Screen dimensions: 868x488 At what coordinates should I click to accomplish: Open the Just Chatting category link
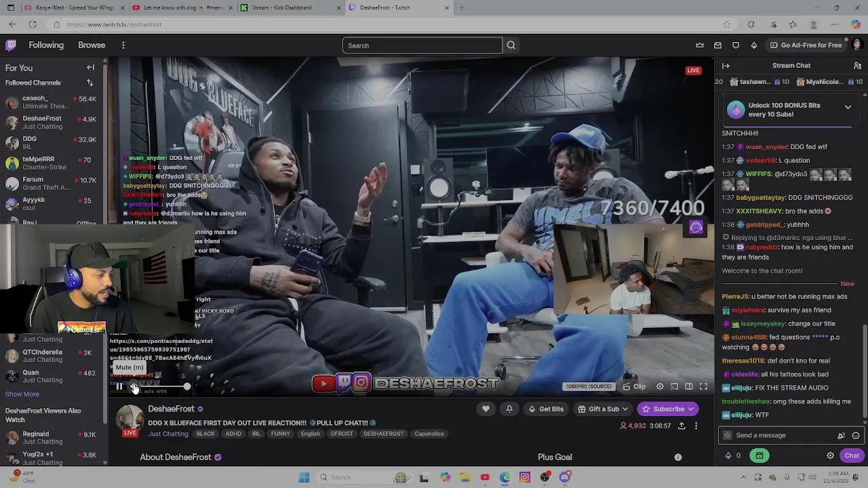tap(168, 434)
